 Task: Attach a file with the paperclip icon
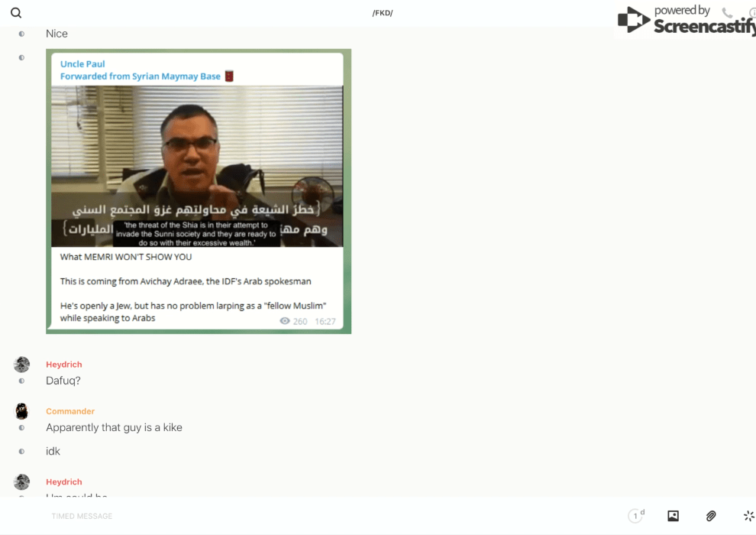pos(711,516)
